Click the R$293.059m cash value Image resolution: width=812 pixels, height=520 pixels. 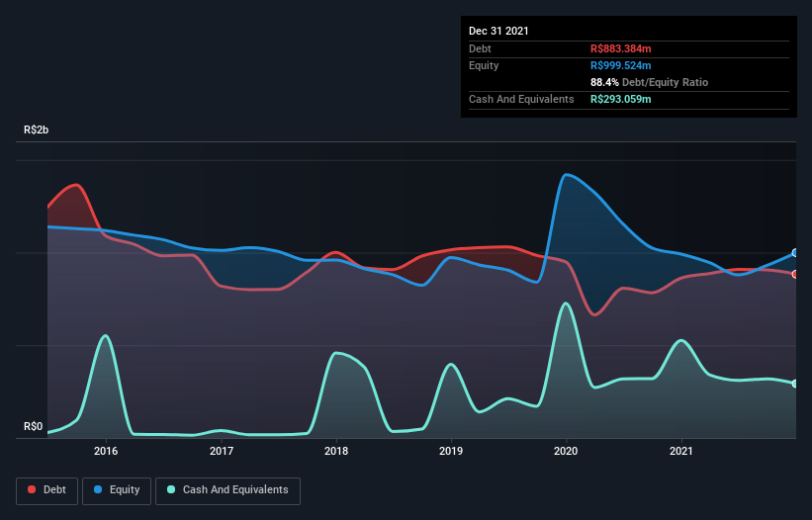(620, 99)
